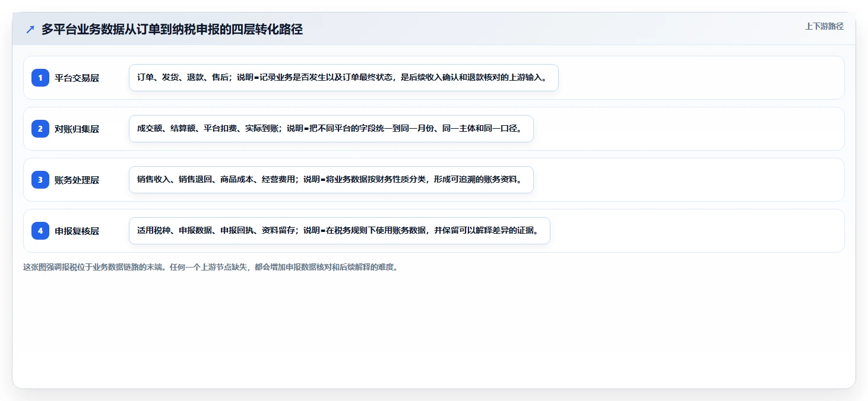Click the arrow icon beside the title
This screenshot has height=401, width=868.
30,29
